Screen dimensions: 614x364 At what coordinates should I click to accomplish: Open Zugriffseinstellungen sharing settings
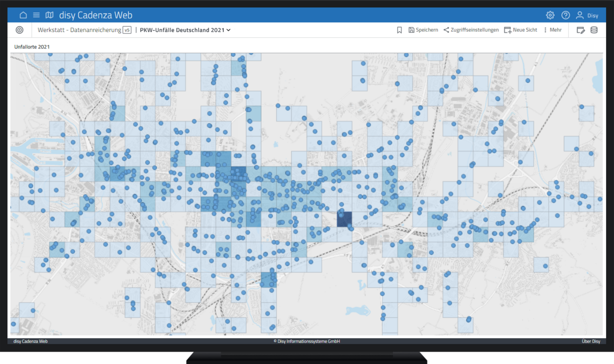(471, 30)
